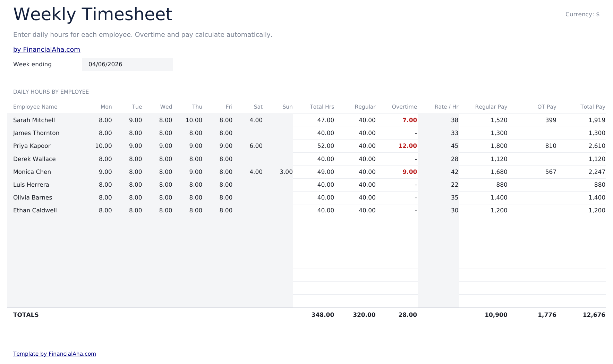Select the 'Total Hrs' column header

[x=322, y=107]
